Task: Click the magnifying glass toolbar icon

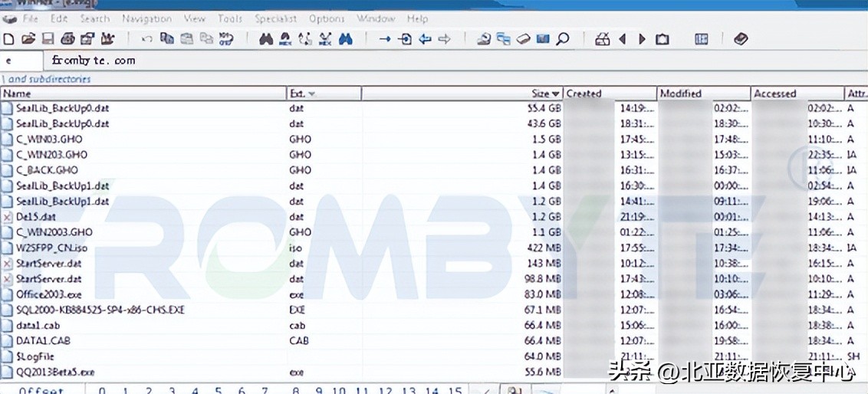Action: (x=563, y=39)
